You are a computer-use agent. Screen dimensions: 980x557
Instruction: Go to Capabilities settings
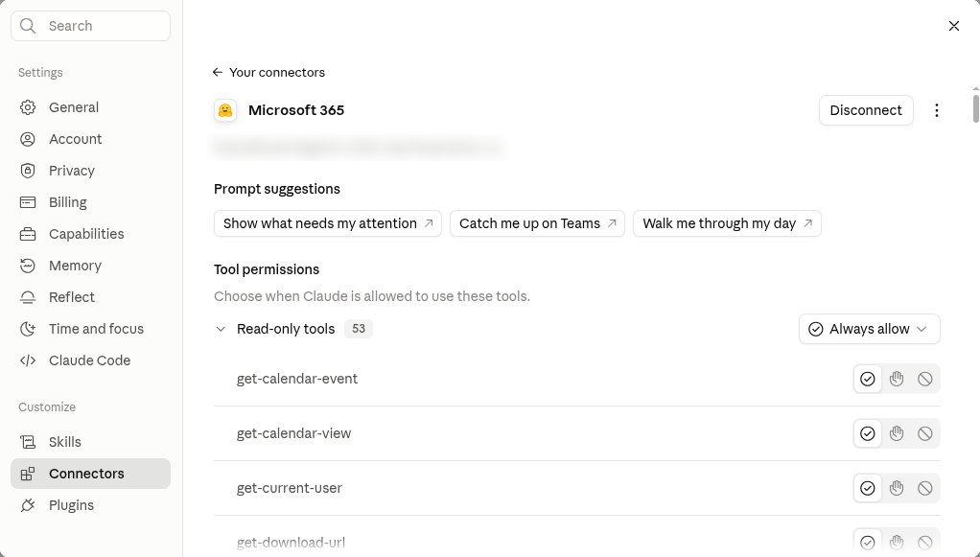[91, 235]
